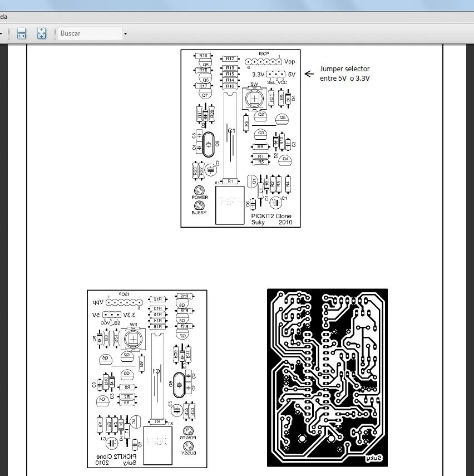Click the 'POWER' LED label on top board
This screenshot has height=476, width=474.
[200, 197]
